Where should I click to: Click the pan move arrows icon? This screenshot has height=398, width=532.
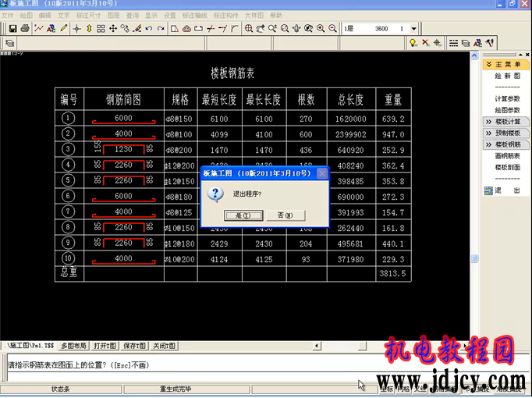click(113, 29)
